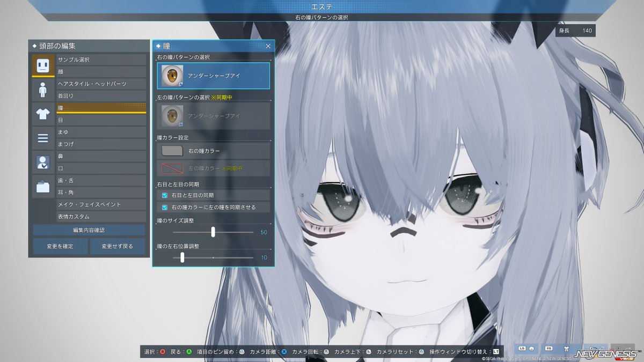Click the カメラ上下 control hint
Screen dimensions: 644x362
click(353, 352)
